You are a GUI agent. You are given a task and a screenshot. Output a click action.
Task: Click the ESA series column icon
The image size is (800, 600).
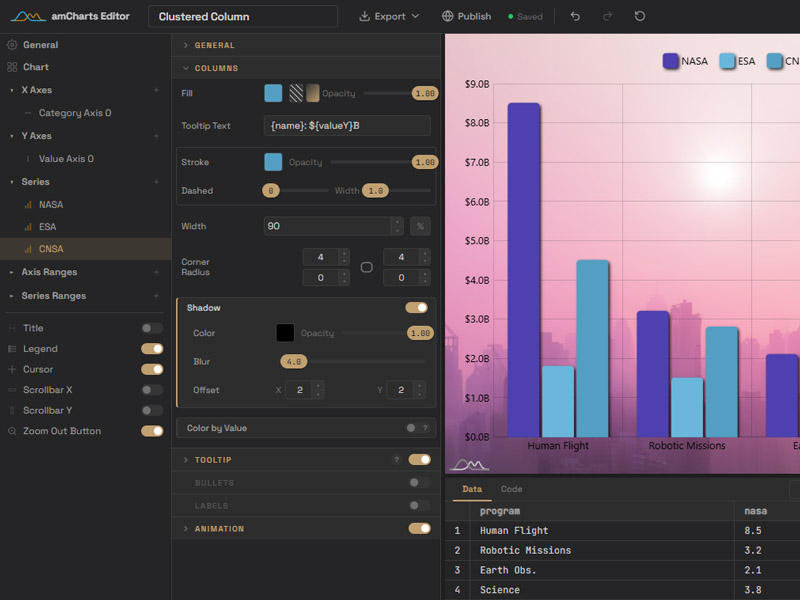(x=28, y=227)
